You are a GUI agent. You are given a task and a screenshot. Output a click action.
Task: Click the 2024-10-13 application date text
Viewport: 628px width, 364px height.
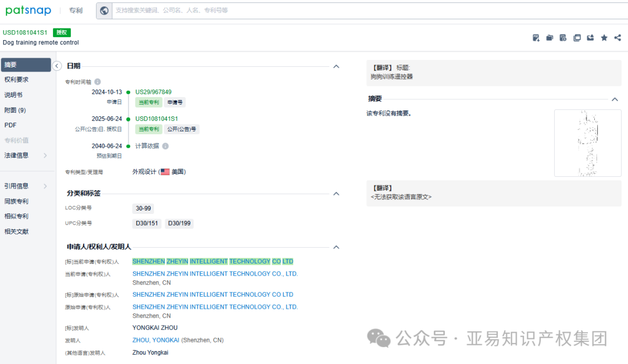106,92
